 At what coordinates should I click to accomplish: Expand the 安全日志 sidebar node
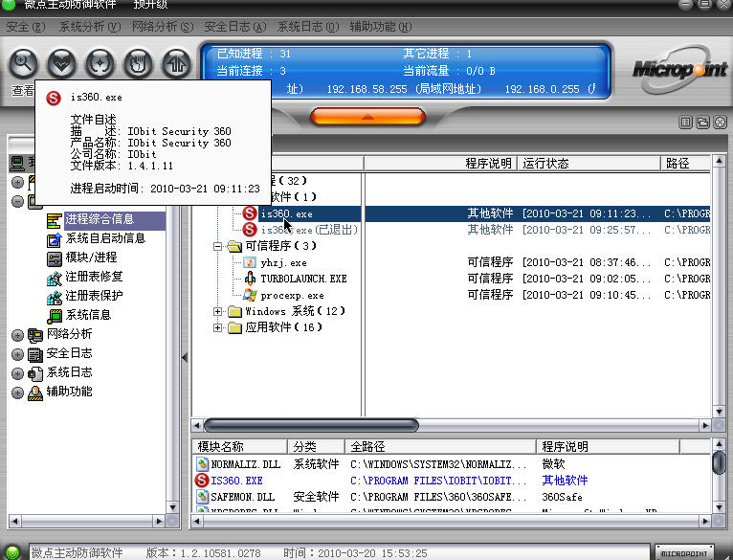tap(17, 354)
